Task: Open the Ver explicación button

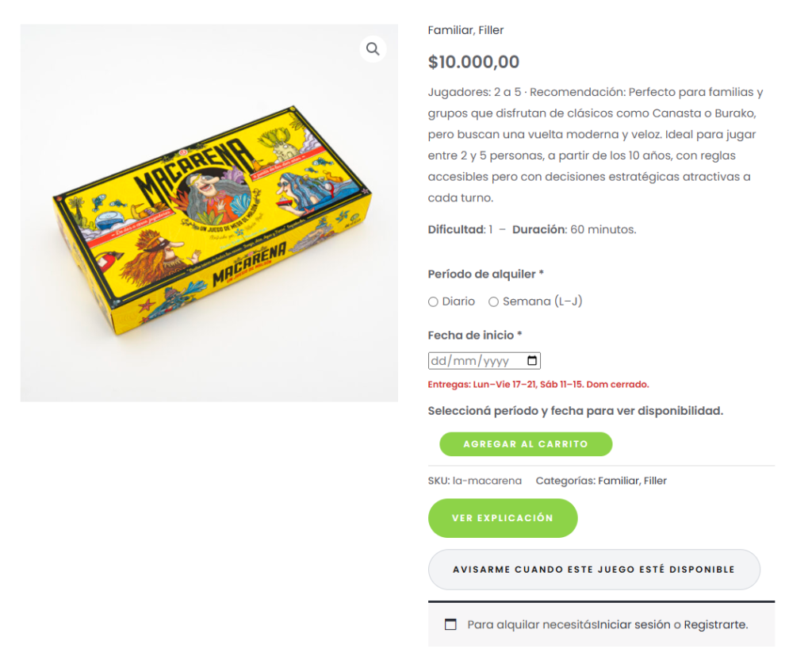Action: point(502,518)
